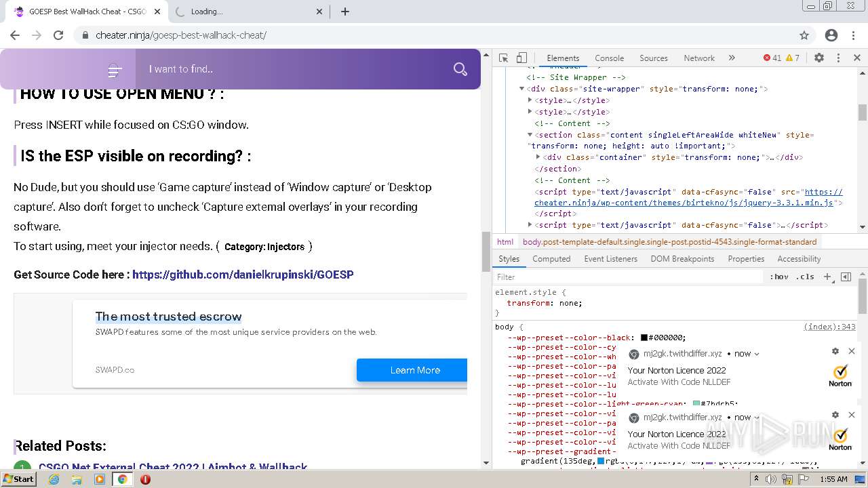The image size is (868, 488).
Task: Go back in browser history
Action: (15, 35)
